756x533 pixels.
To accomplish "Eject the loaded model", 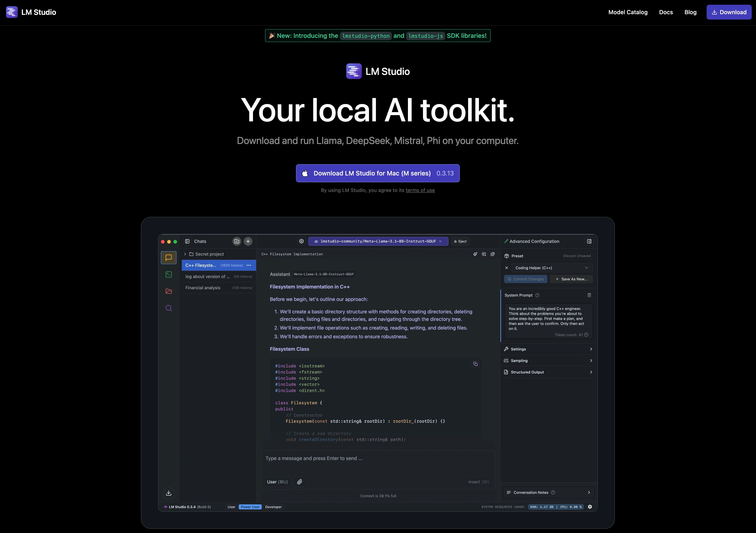I will point(460,241).
